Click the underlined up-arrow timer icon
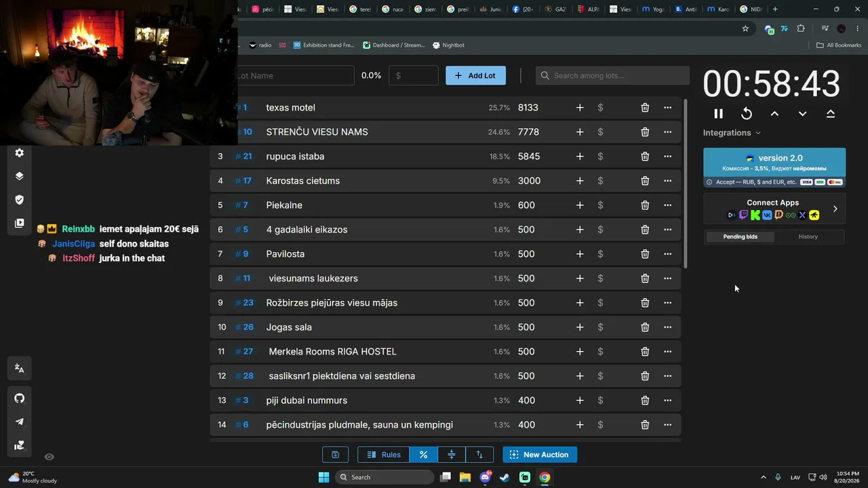Screen dimensions: 868x488 [831, 114]
